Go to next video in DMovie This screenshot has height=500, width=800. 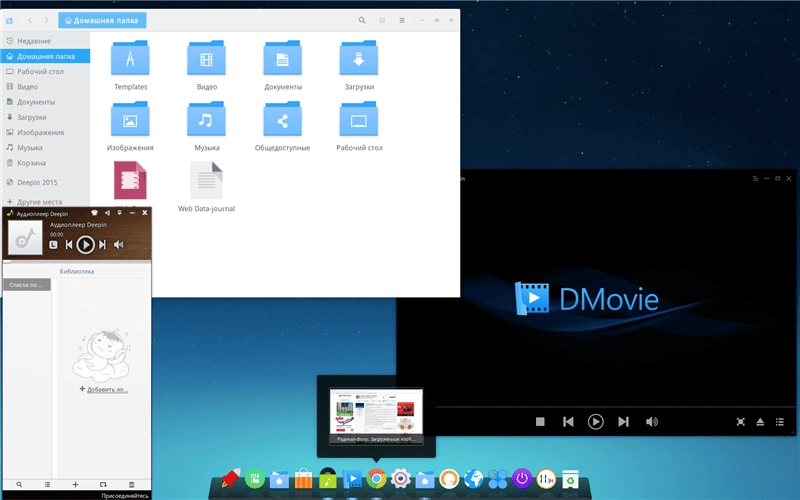click(623, 422)
